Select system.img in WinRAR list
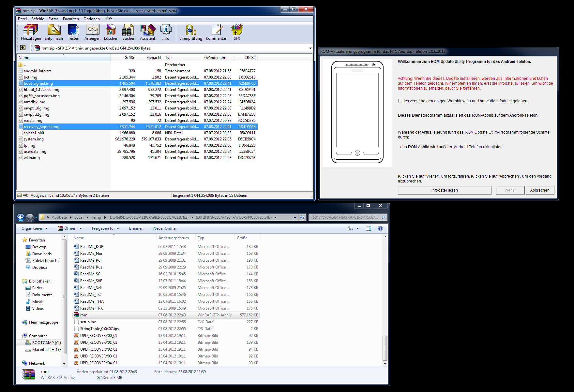 click(138, 139)
